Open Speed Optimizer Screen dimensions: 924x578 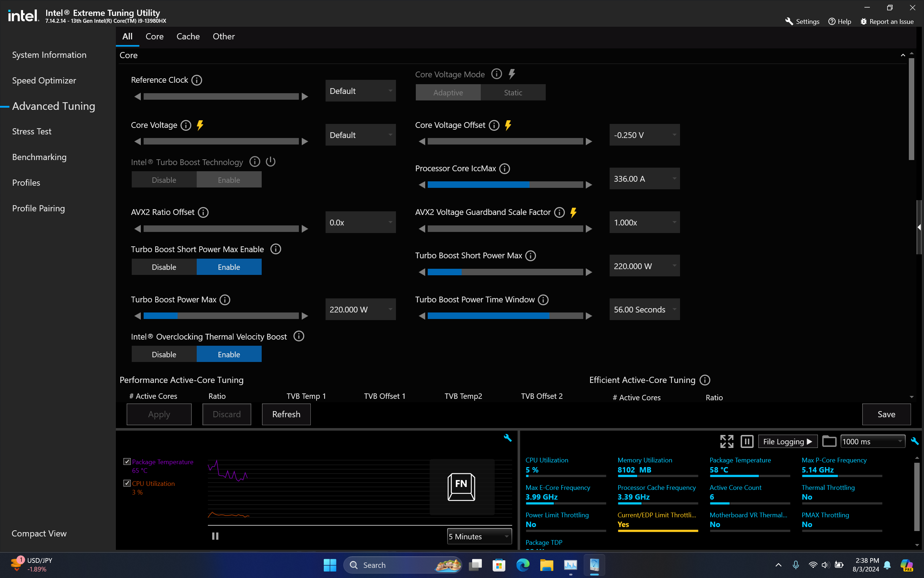44,80
